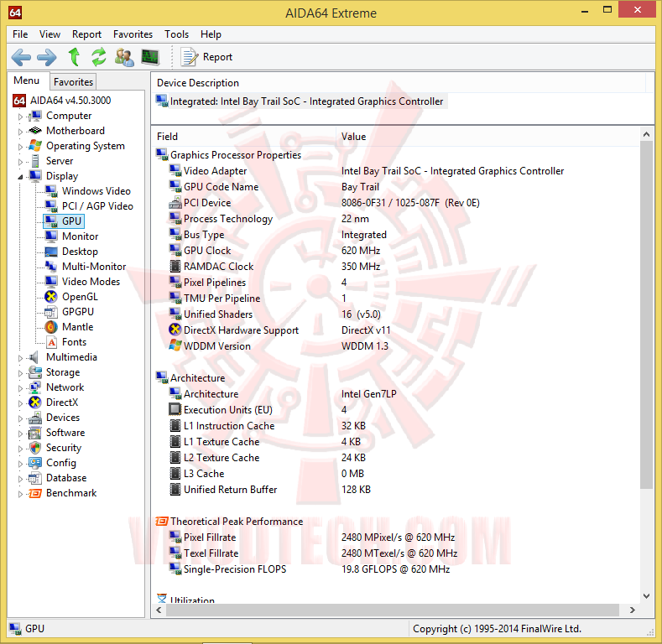Click the Report toolbar button

pyautogui.click(x=206, y=57)
